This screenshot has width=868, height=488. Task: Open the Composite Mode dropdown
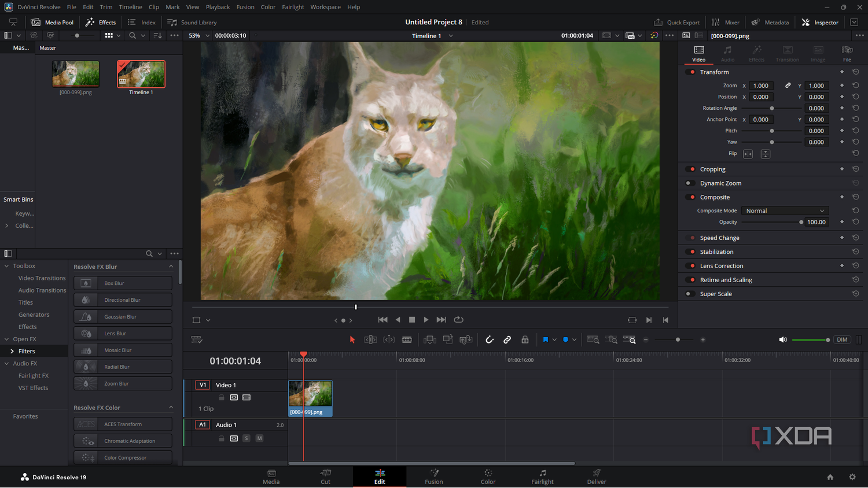tap(785, 211)
